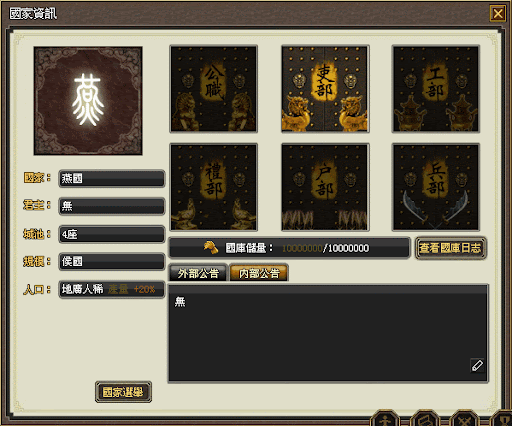
Task: Click the pencil edit announcement icon
Action: 477,365
